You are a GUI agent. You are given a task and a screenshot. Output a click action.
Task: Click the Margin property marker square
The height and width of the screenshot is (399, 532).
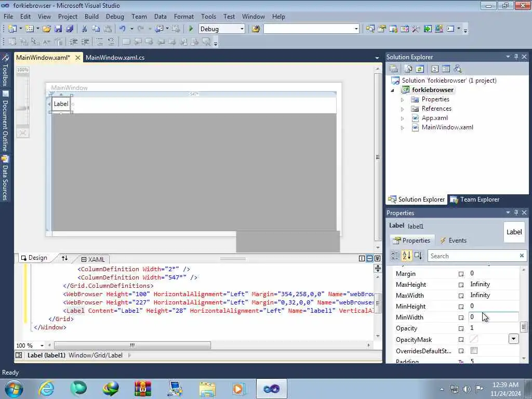click(461, 274)
